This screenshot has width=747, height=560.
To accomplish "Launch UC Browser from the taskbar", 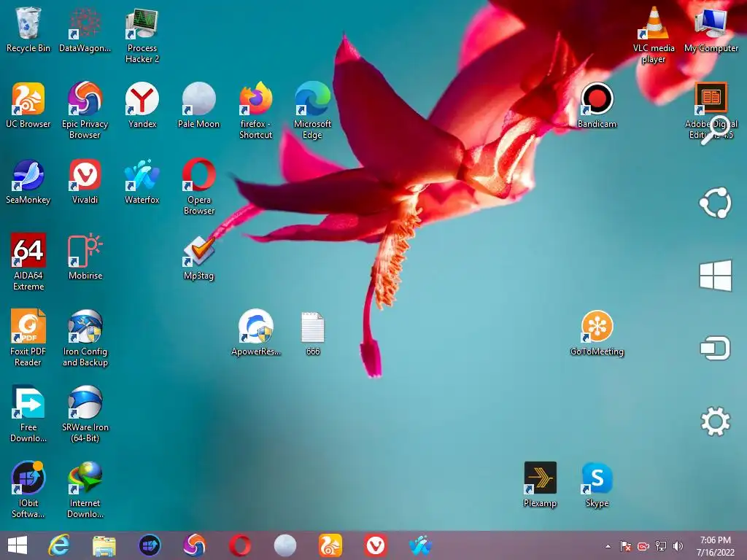I will pos(330,545).
